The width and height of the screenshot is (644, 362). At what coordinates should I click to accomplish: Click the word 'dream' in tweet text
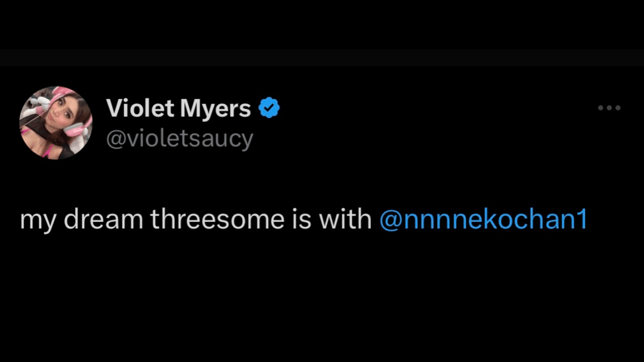104,219
